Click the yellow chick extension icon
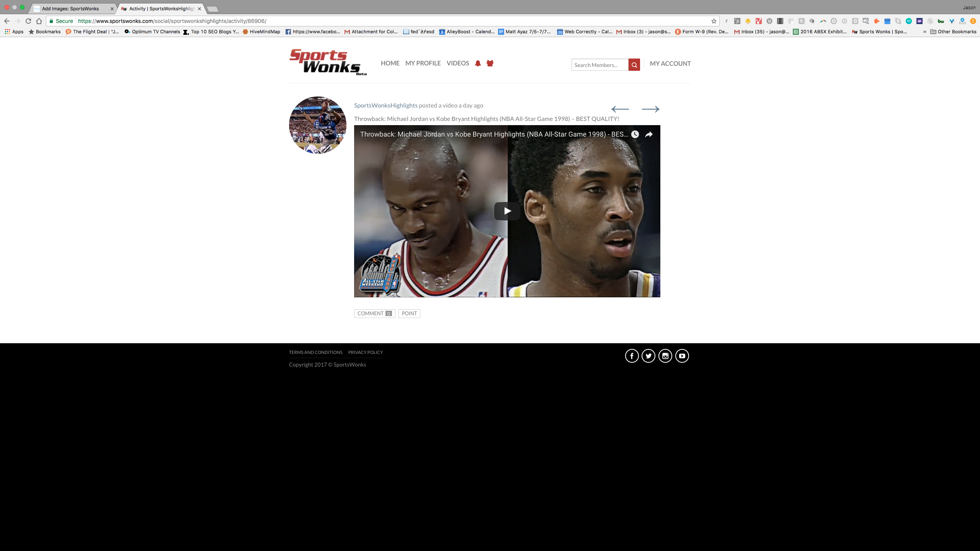The width and height of the screenshot is (980, 551). point(748,21)
